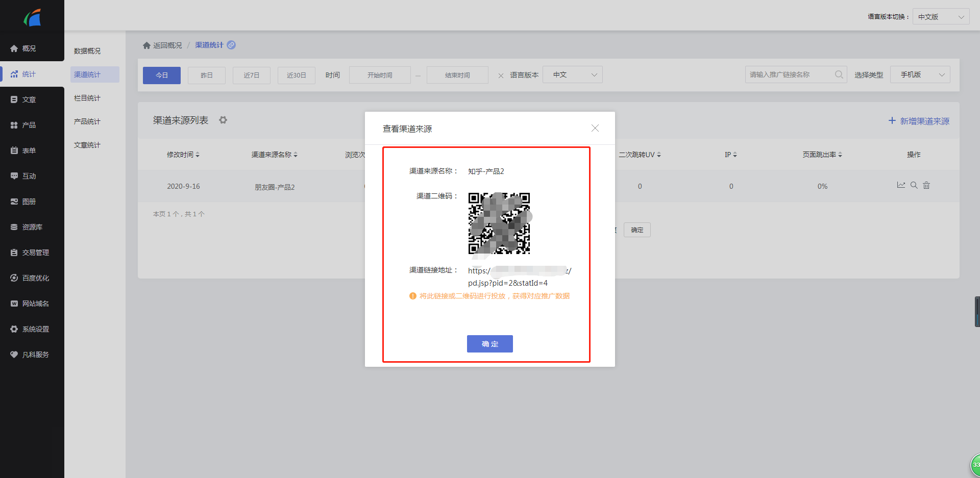Select the 今日 time filter
This screenshot has height=478, width=980.
pos(162,75)
